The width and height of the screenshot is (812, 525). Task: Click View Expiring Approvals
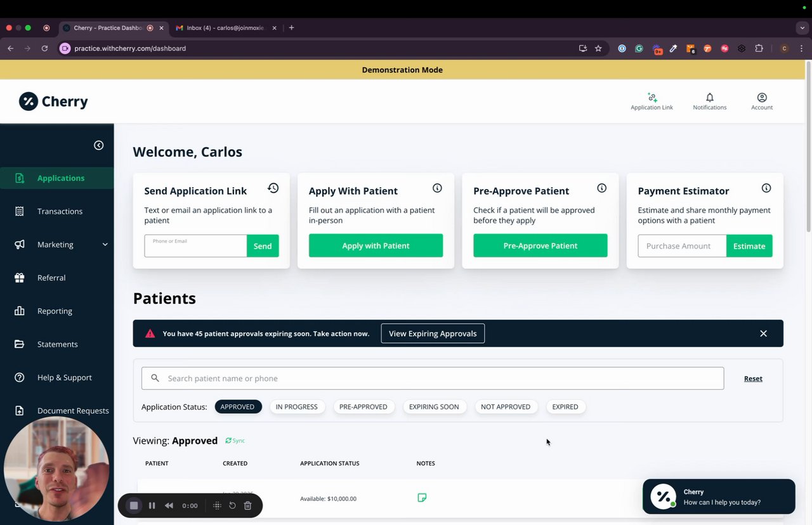(x=433, y=334)
